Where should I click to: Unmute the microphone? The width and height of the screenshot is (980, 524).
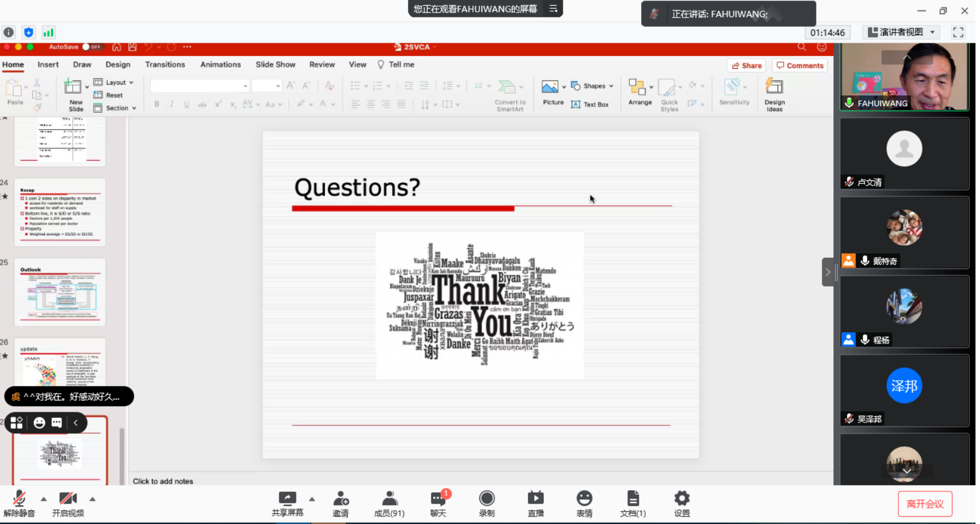pyautogui.click(x=19, y=499)
